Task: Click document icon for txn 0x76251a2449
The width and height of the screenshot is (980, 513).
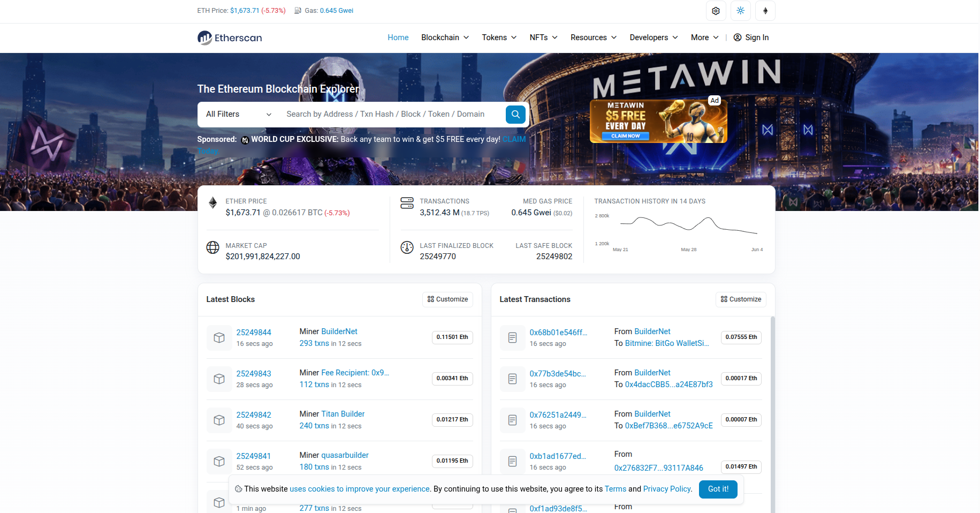Action: coord(512,420)
